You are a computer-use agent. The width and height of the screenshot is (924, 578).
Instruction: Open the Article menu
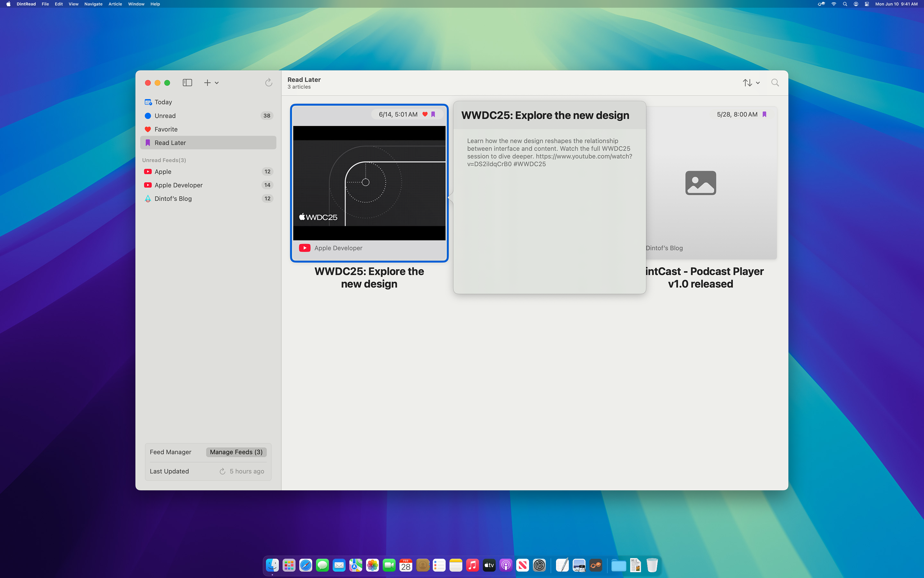(x=115, y=4)
